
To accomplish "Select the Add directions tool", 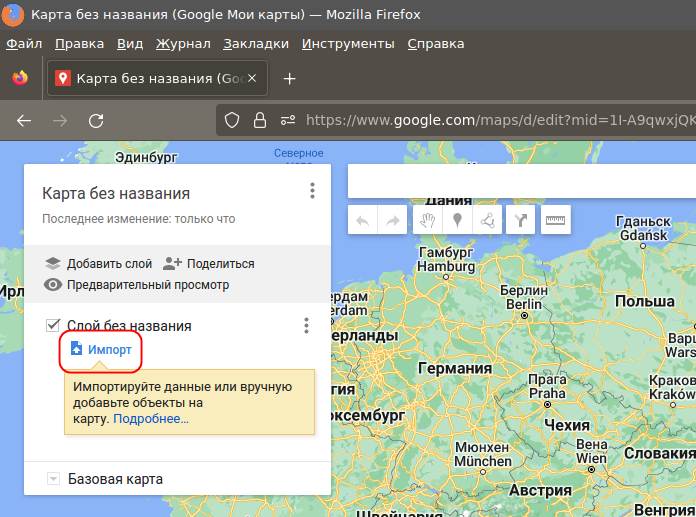I will pyautogui.click(x=520, y=220).
